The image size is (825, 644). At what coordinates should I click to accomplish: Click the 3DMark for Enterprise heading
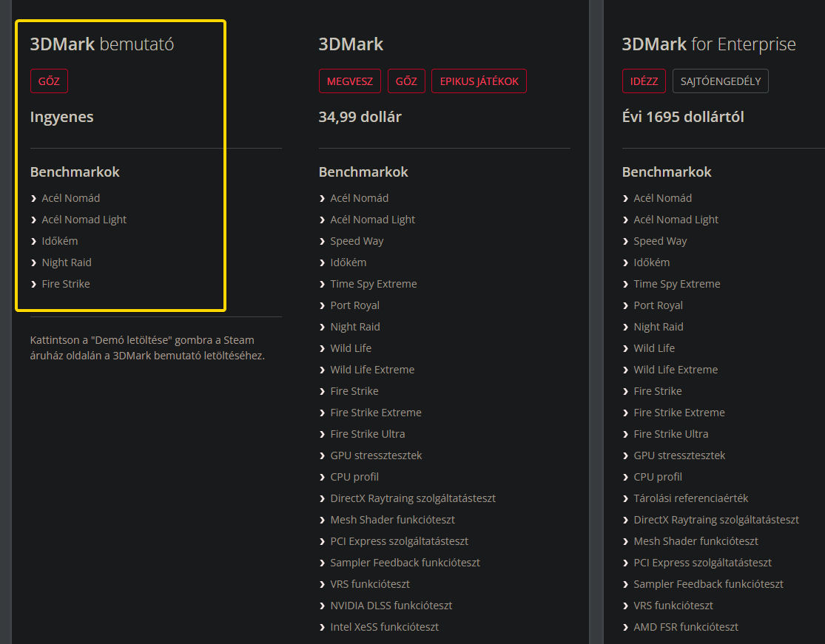tap(709, 44)
